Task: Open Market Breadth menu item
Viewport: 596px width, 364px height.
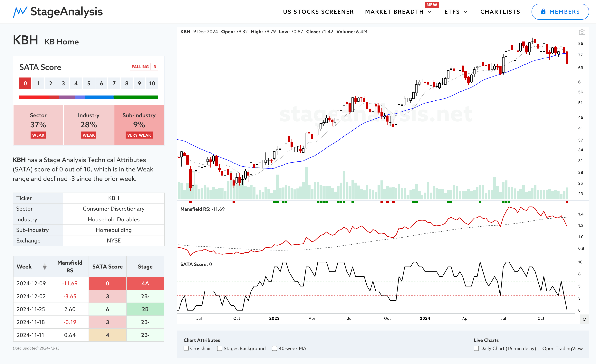Action: (394, 12)
